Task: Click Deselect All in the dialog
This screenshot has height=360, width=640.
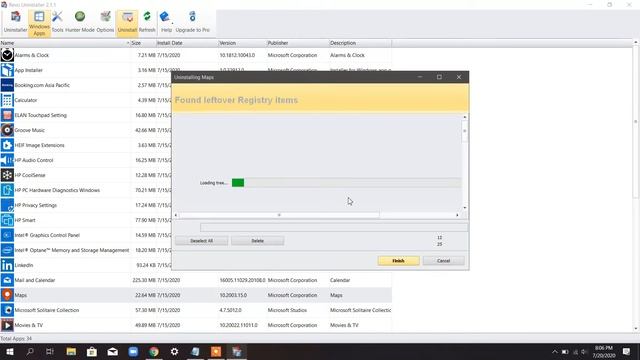Action: pos(202,241)
